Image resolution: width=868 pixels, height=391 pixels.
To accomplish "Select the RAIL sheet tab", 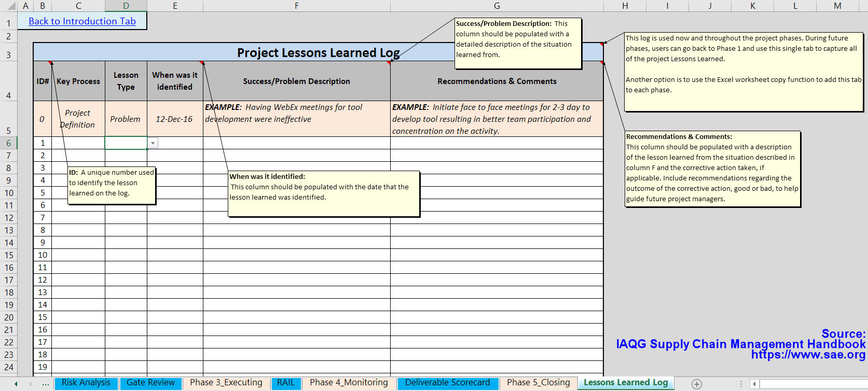I will pos(285,383).
